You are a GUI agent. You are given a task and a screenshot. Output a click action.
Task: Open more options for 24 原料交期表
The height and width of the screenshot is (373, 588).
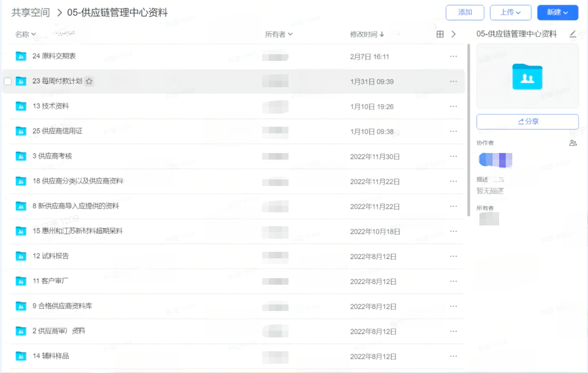pos(453,56)
